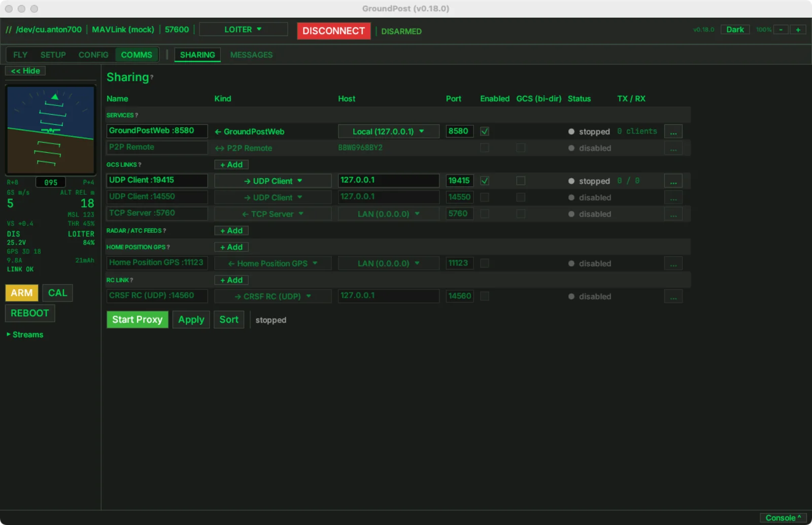Decrease zoom with the minus button
This screenshot has width=812, height=525.
(x=781, y=29)
